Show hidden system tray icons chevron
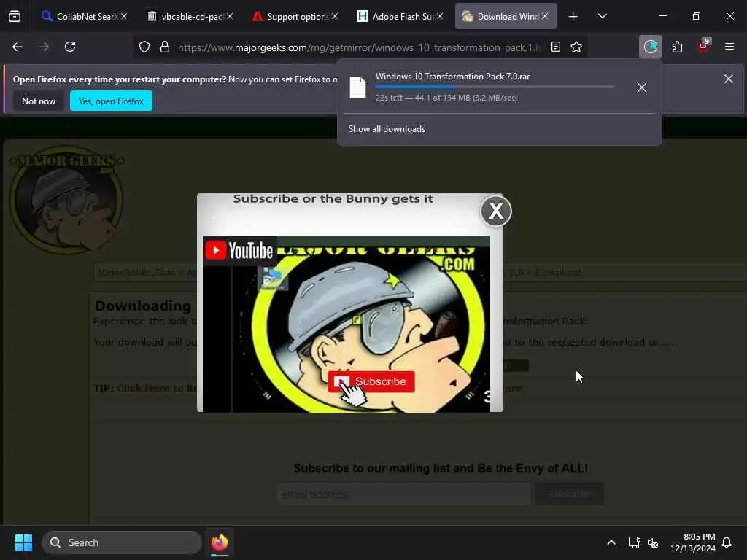Viewport: 747px width, 560px height. [611, 542]
